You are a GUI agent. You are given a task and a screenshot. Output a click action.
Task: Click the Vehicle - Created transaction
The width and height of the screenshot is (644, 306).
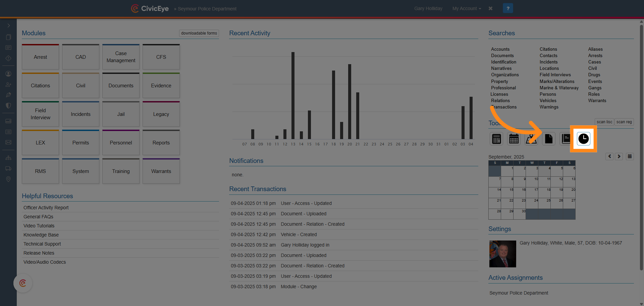(299, 234)
